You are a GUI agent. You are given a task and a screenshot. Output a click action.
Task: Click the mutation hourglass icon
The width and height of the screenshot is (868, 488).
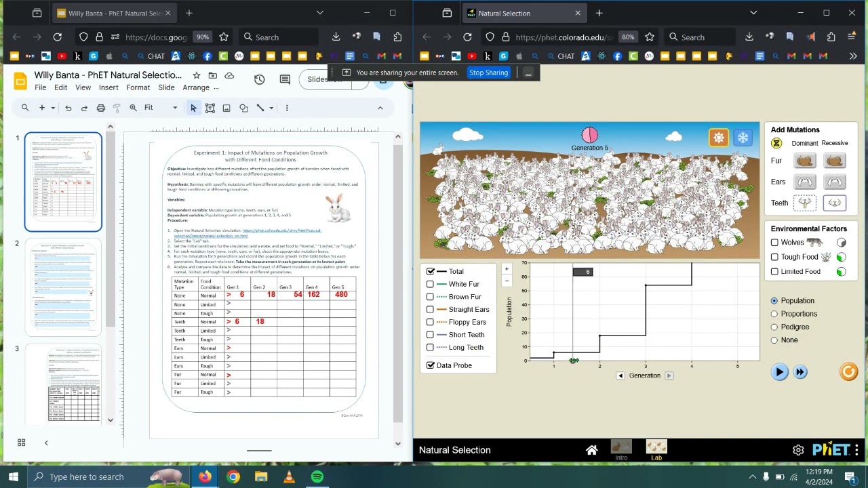coord(776,143)
